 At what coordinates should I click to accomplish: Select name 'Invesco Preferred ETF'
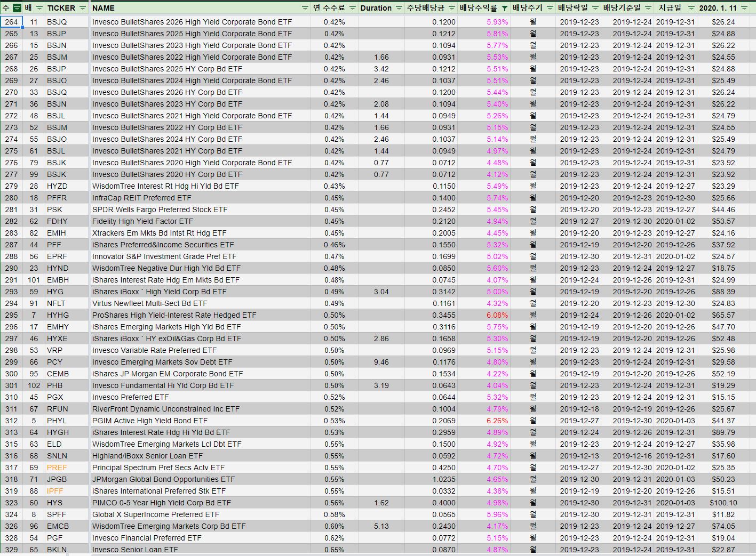200,397
